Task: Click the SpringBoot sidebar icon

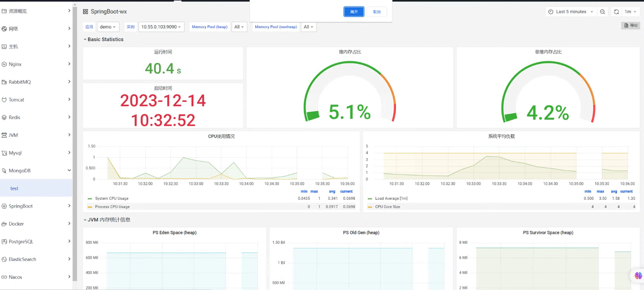Action: (x=4, y=206)
